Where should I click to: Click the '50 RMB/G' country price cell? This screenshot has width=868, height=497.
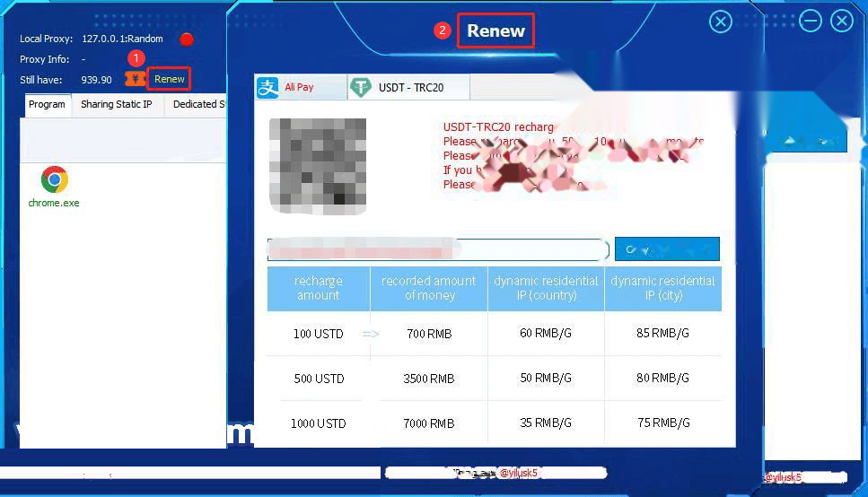coord(546,378)
